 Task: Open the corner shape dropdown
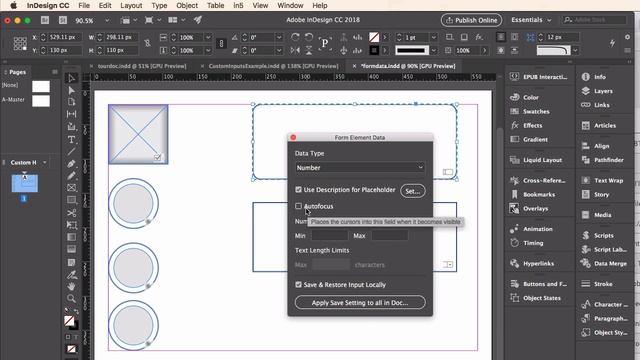pos(575,51)
